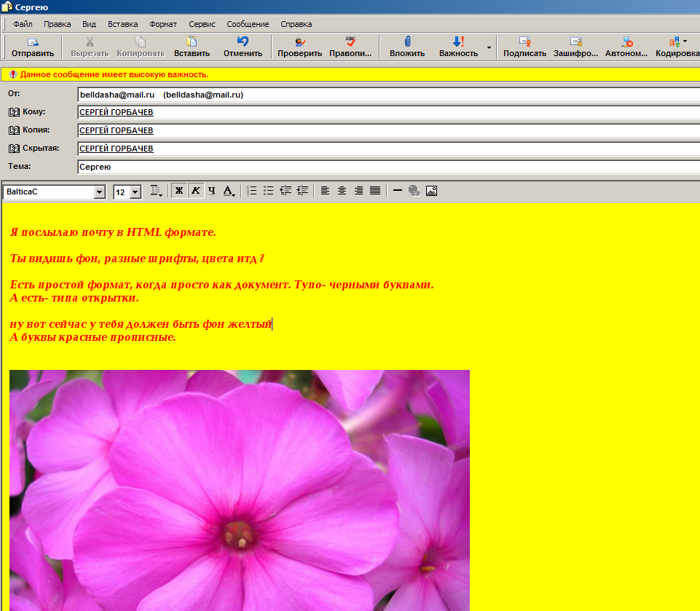Run spell check via Правопи... icon
The width and height of the screenshot is (700, 611).
pyautogui.click(x=350, y=42)
